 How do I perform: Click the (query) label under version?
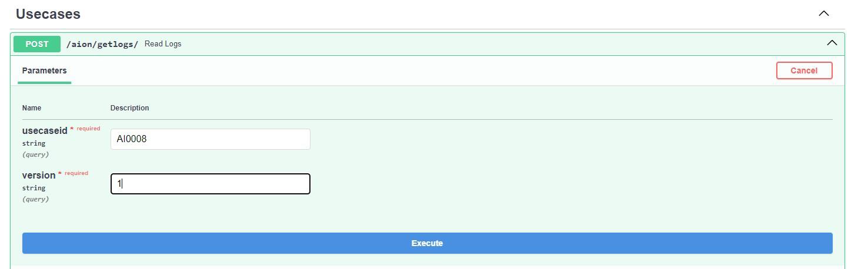point(35,199)
